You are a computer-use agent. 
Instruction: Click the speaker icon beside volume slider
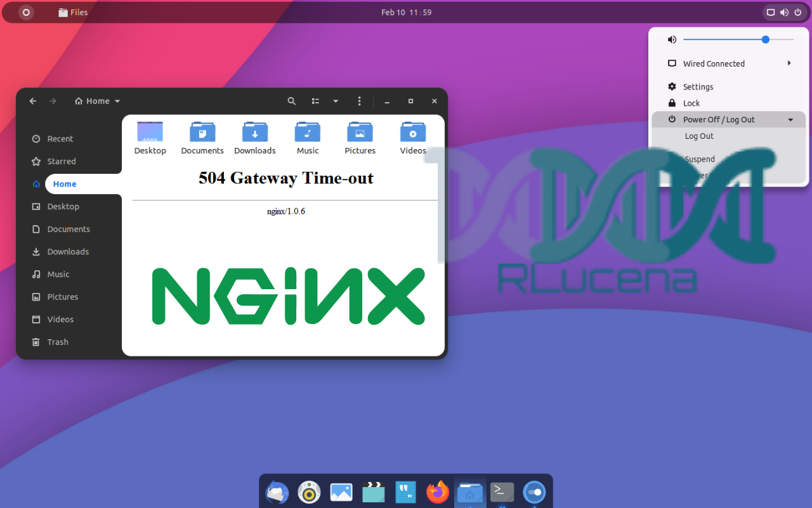[672, 39]
